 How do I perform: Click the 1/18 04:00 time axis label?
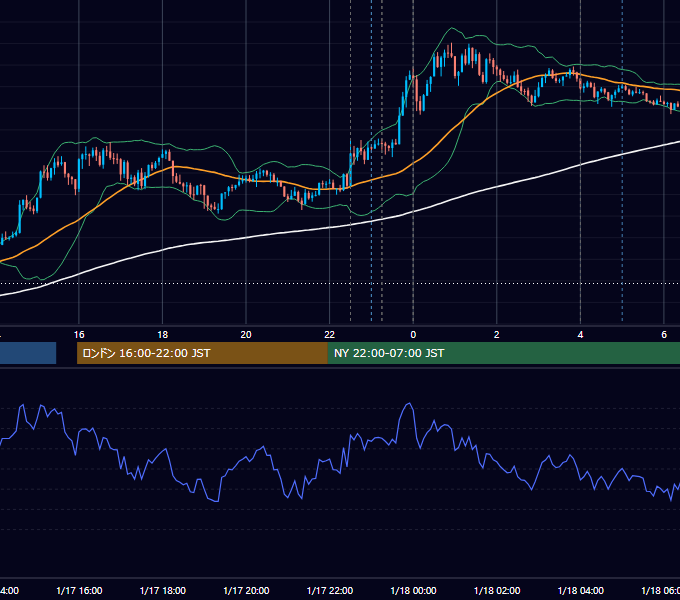580,590
